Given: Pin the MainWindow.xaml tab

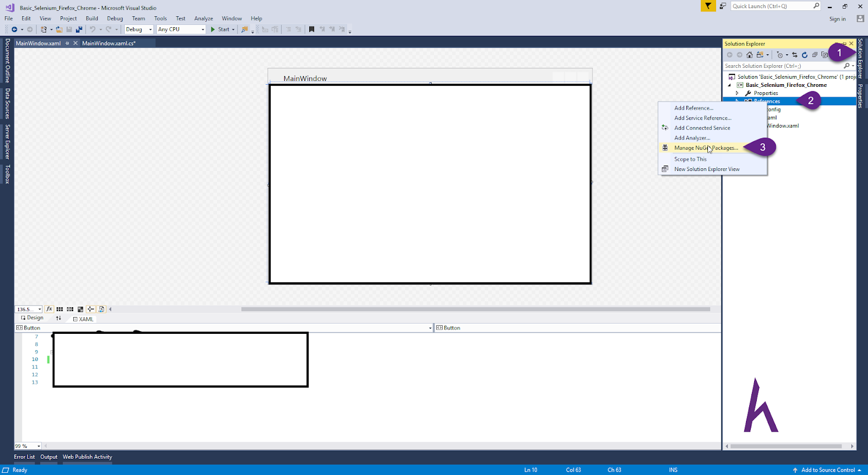Looking at the screenshot, I should (67, 43).
